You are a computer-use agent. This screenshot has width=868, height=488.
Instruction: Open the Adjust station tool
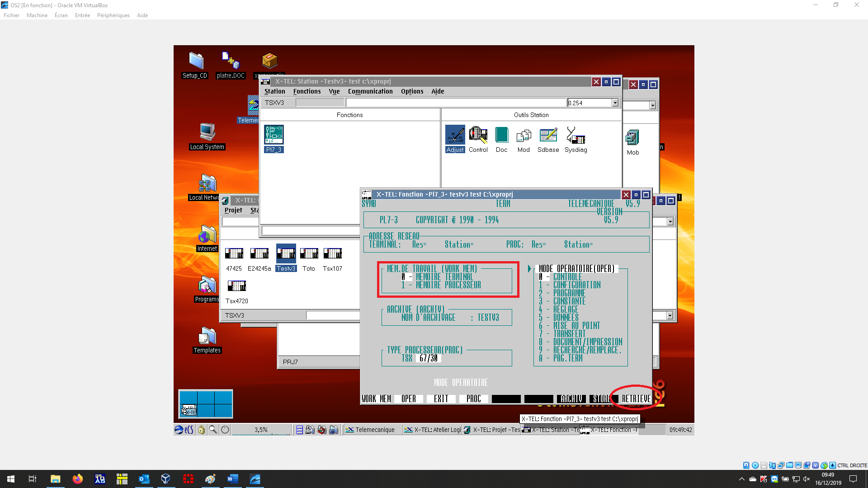455,136
